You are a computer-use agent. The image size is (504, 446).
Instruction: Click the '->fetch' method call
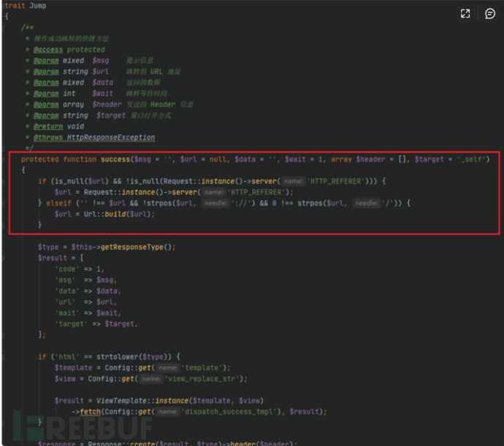pyautogui.click(x=85, y=412)
